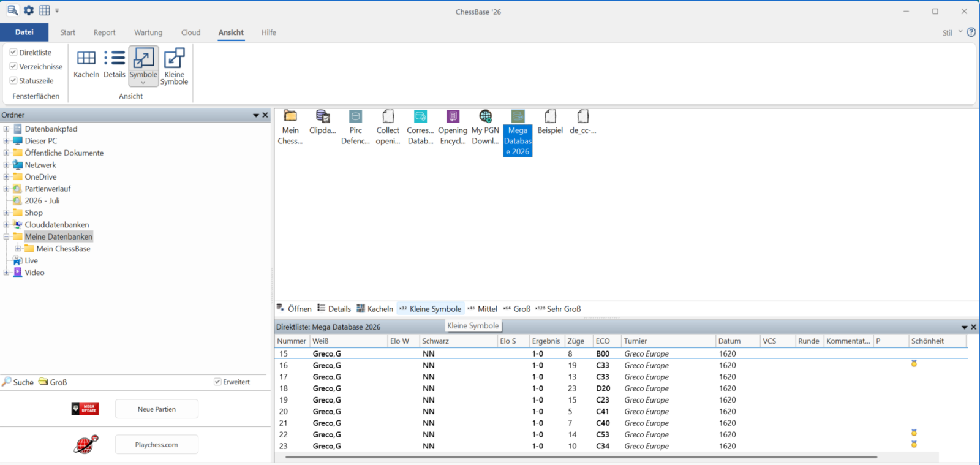Open the quick access toolbar dropdown arrow
This screenshot has height=465, width=980.
[x=57, y=10]
